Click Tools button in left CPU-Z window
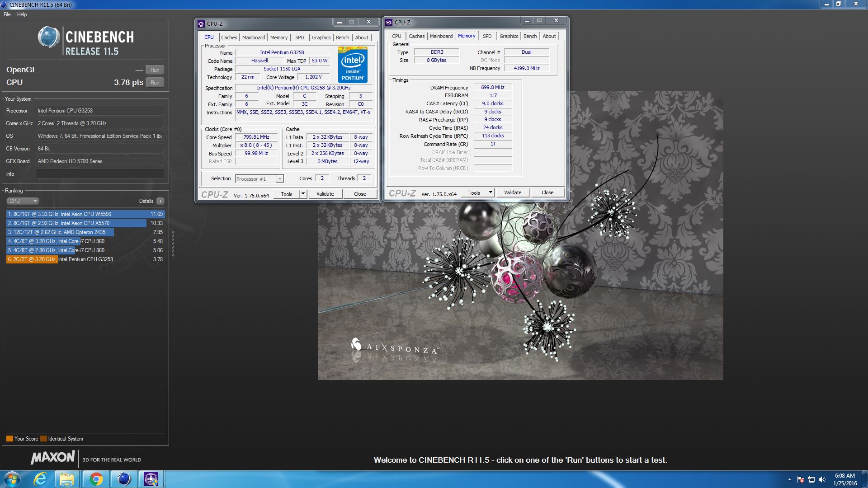This screenshot has height=488, width=868. [x=287, y=194]
